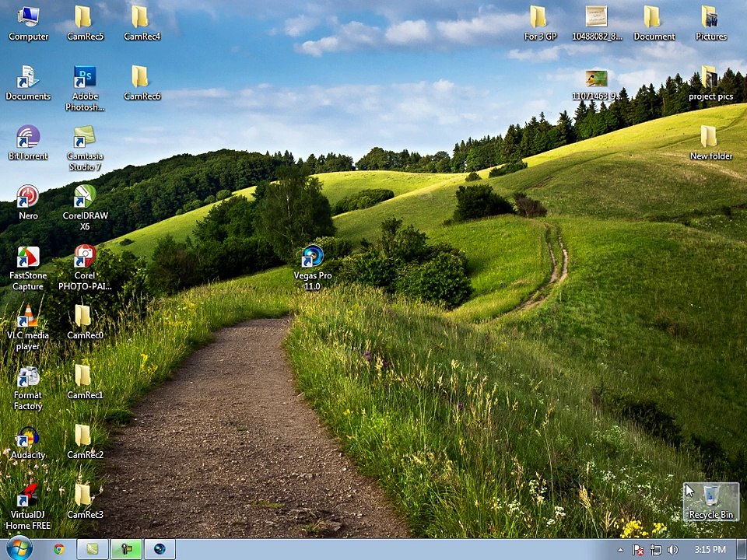Click the Show desktop button
Screen dimensions: 747x560
point(742,550)
